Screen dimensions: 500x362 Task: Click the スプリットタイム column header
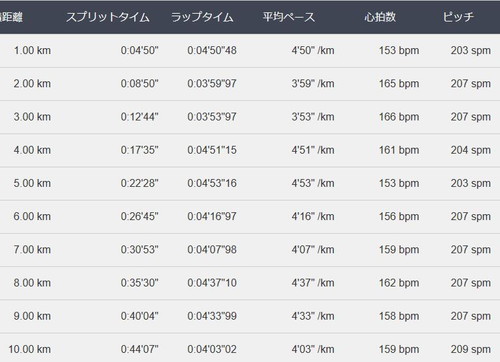(108, 17)
